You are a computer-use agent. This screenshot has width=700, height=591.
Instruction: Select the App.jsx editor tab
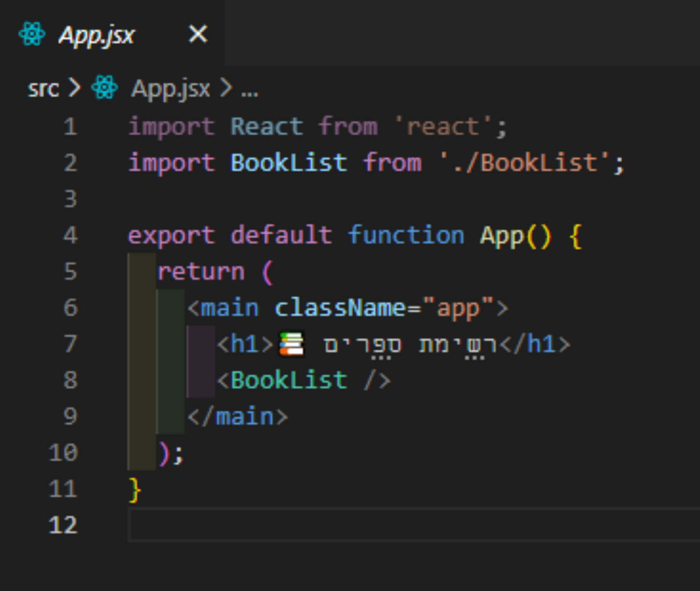(x=112, y=34)
